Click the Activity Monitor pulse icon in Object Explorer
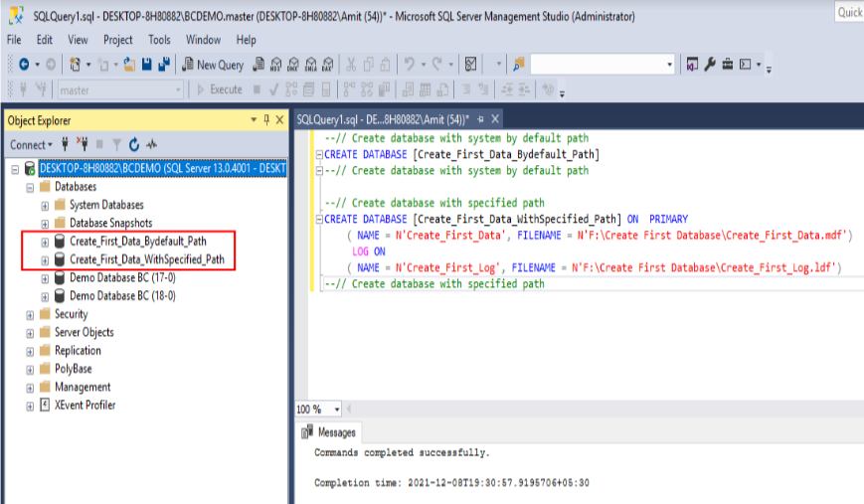864x504 pixels. [x=151, y=144]
